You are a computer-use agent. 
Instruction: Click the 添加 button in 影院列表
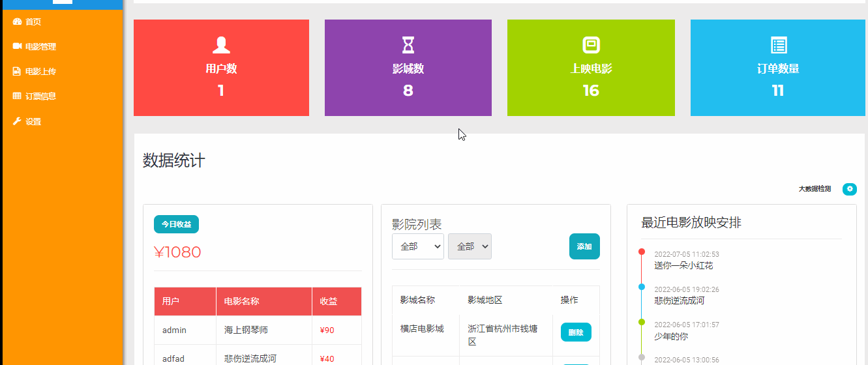(584, 246)
